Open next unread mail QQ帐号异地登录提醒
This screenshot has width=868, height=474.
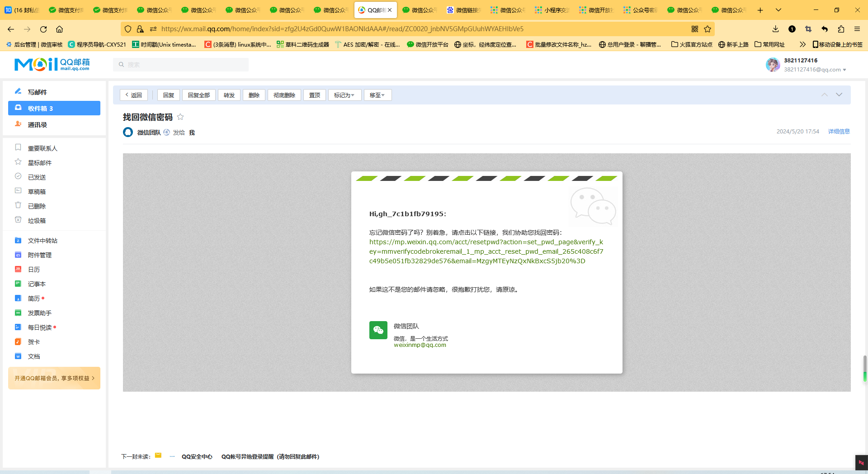(x=270, y=456)
